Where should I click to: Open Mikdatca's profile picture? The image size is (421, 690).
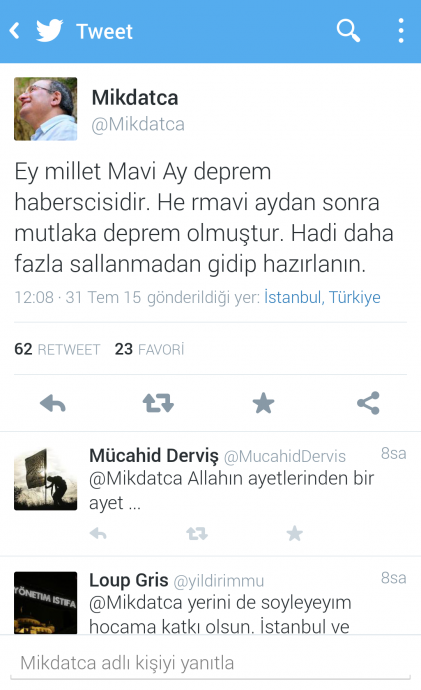(x=46, y=109)
